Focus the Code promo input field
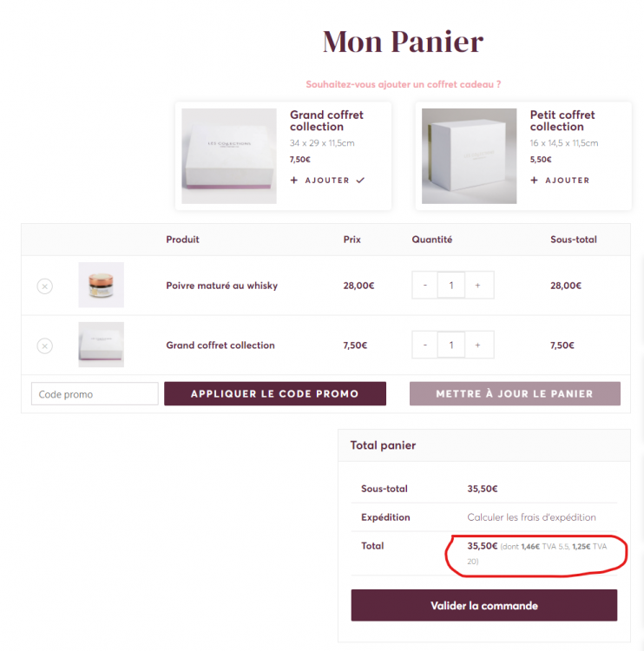The width and height of the screenshot is (644, 651). (x=95, y=394)
